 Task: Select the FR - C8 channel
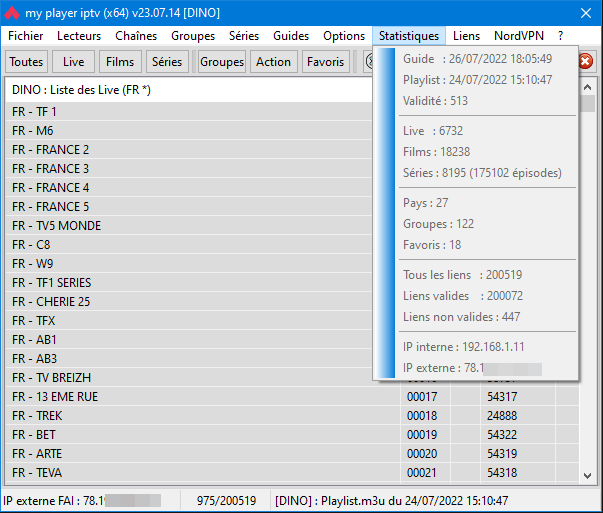tap(188, 245)
